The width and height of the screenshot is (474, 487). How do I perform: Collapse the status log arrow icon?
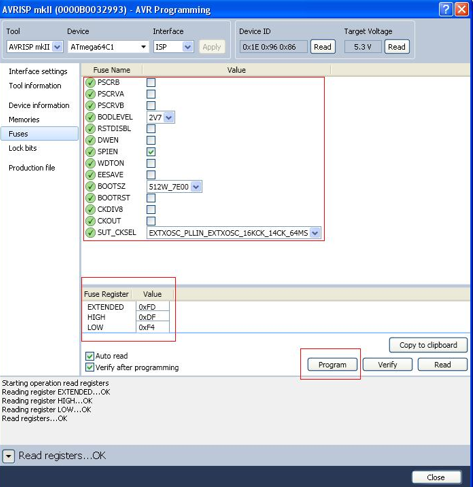pos(8,456)
